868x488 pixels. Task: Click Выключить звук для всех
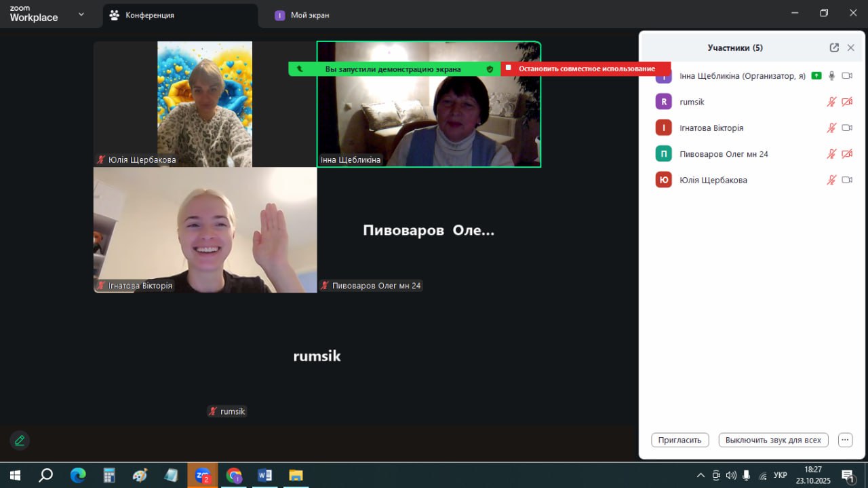[x=773, y=440]
